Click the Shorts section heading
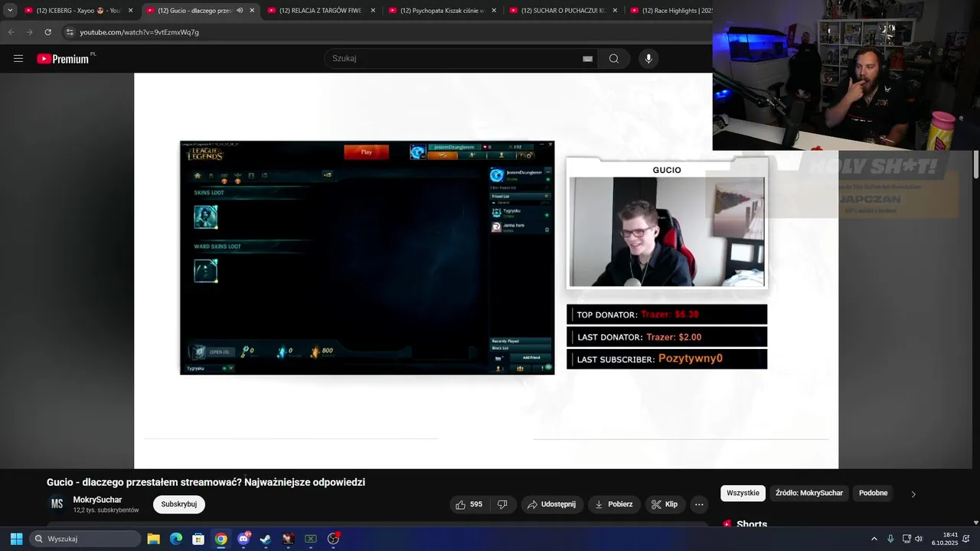Viewport: 980px width, 551px height. (752, 524)
